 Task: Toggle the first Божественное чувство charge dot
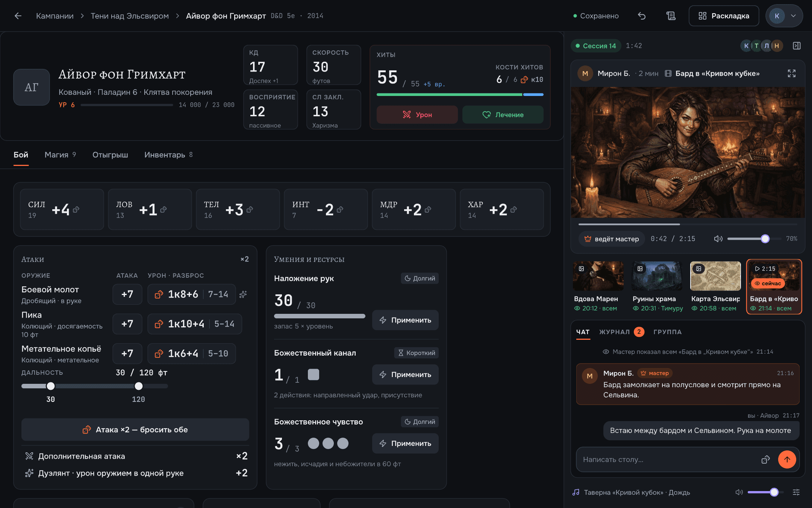(x=314, y=443)
